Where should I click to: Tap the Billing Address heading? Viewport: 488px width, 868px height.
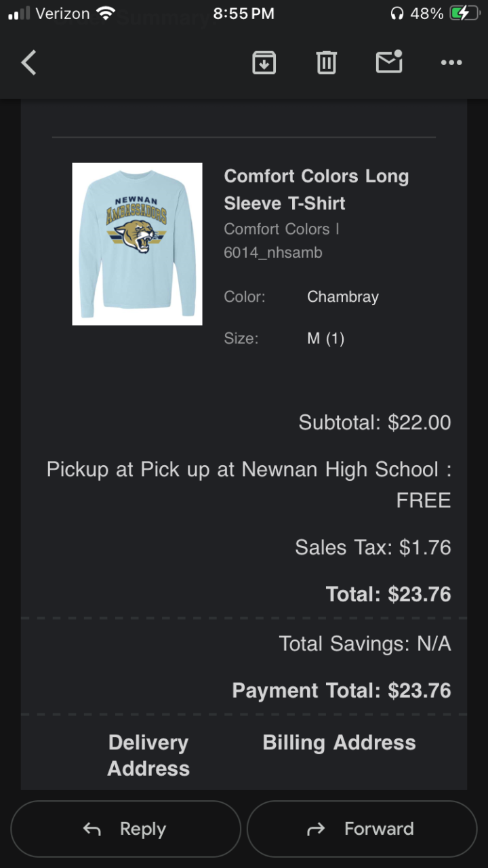tap(339, 743)
